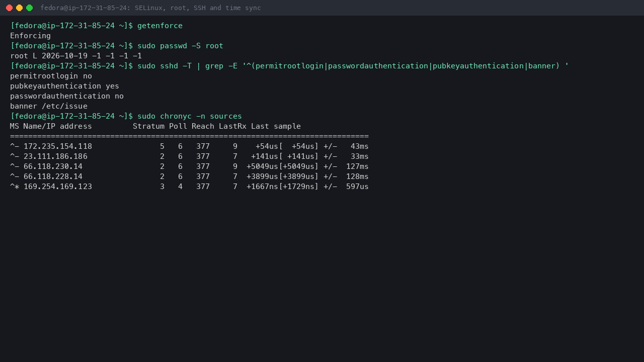Click the 'sudo passwd -S root' command
The image size is (644, 362).
click(x=180, y=46)
